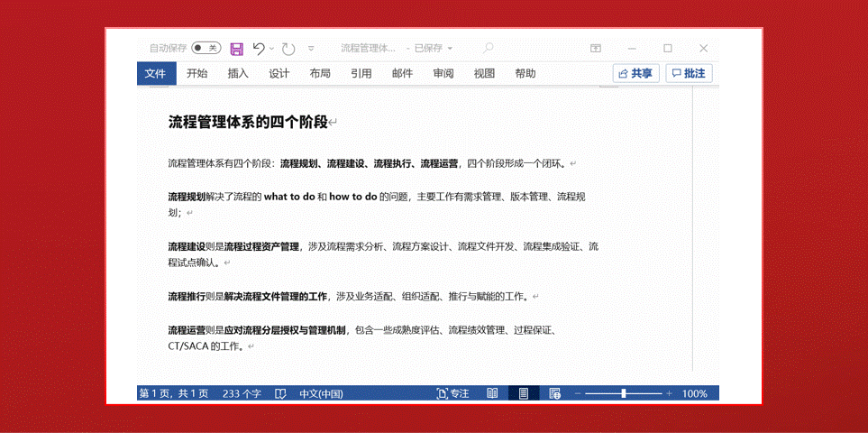Click the 共享 (Share) button
The image size is (868, 433).
636,74
